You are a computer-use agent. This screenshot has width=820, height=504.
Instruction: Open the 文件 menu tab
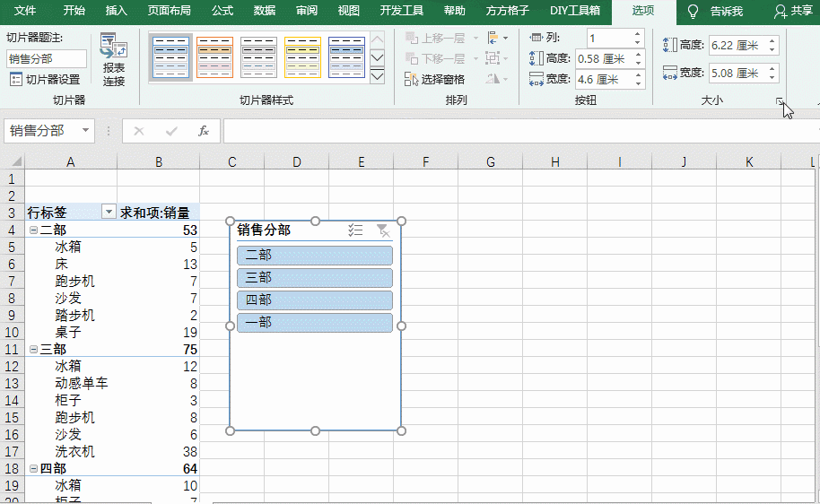(25, 12)
